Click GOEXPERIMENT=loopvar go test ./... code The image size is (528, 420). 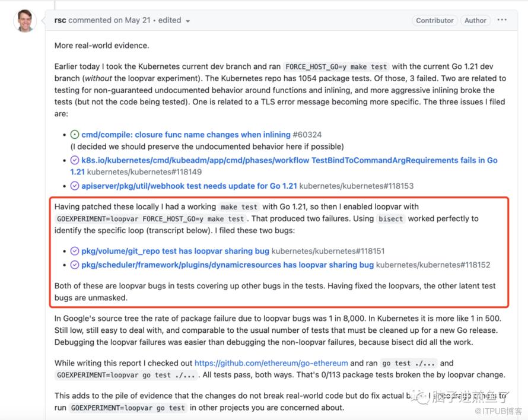click(x=126, y=375)
